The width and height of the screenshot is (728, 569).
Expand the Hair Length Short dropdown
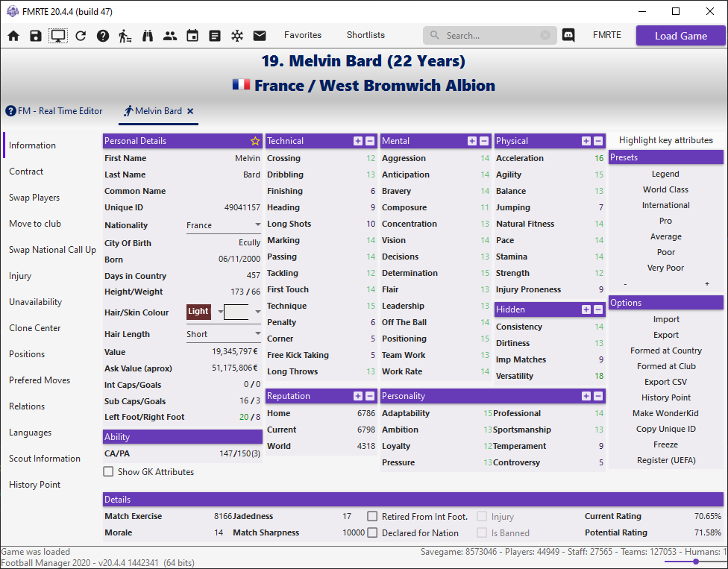[x=223, y=334]
